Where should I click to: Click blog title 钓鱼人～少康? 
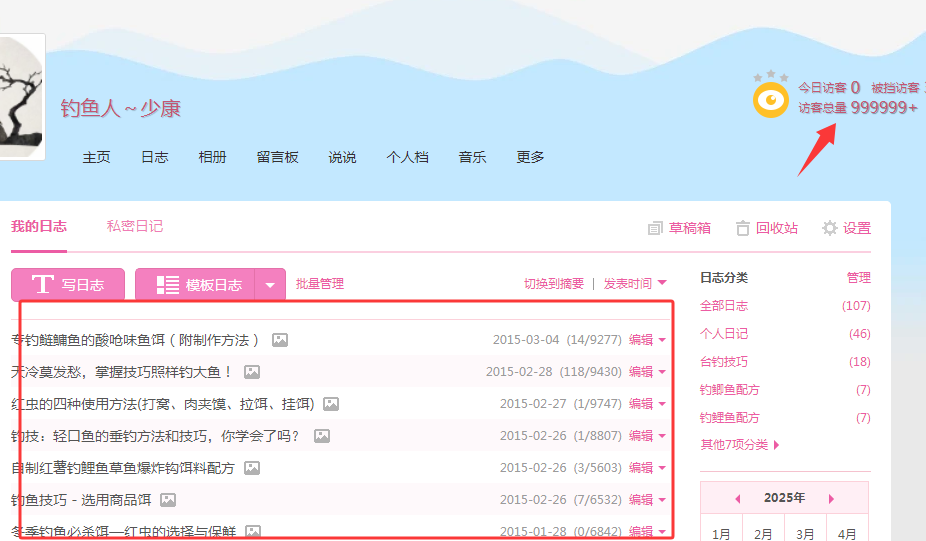tap(120, 109)
